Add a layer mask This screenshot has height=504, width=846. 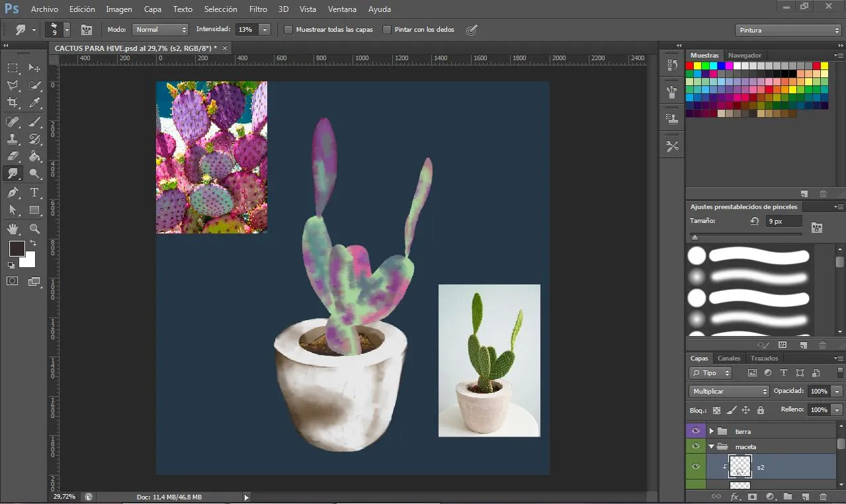click(x=752, y=497)
